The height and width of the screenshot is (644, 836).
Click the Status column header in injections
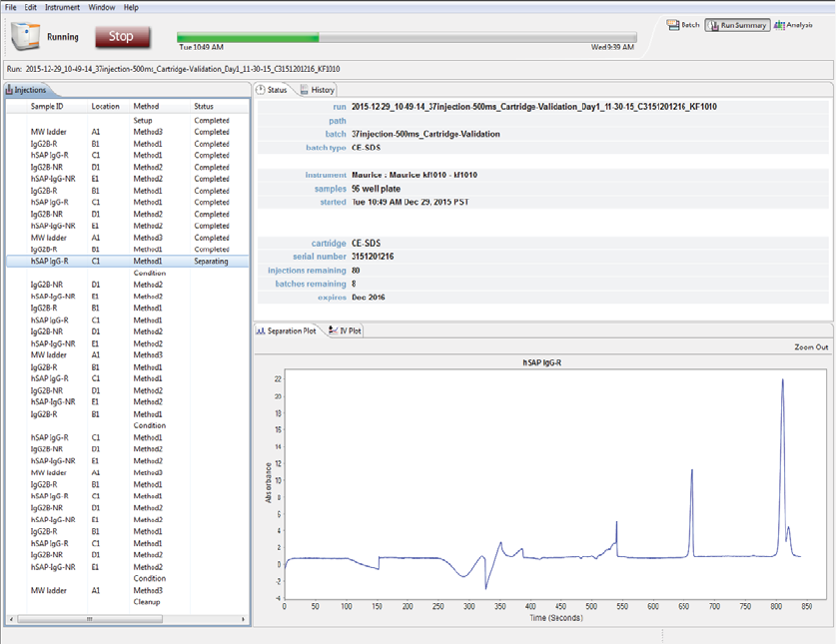(x=204, y=106)
